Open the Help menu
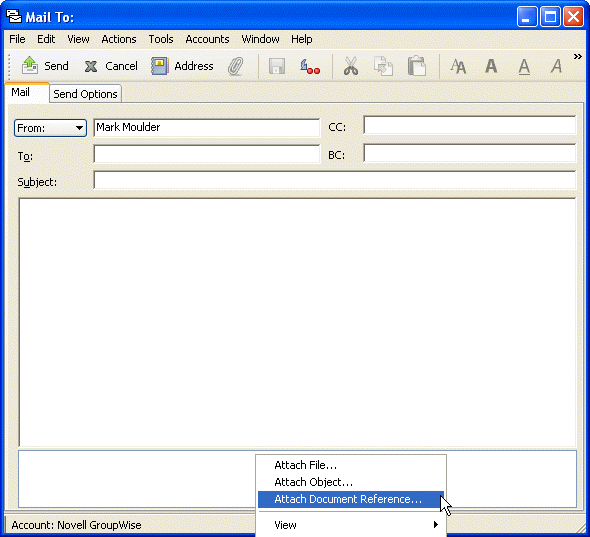Screen dimensions: 590x537 click(x=301, y=39)
